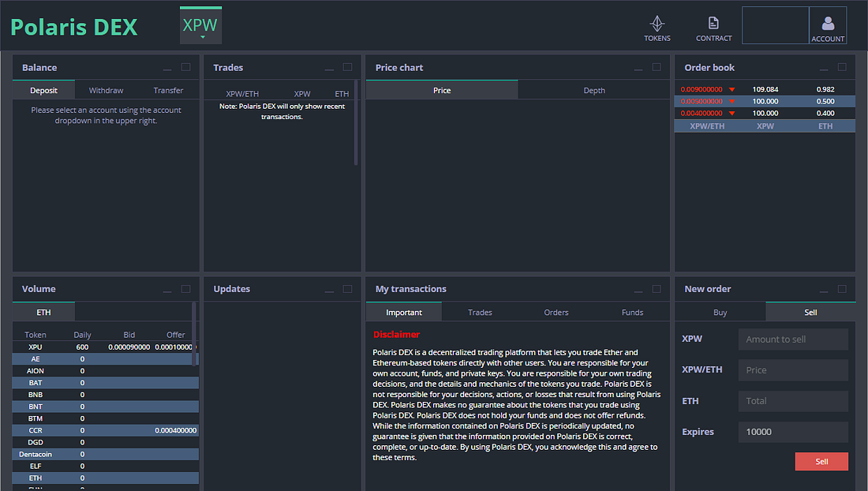The width and height of the screenshot is (868, 491).
Task: Select the Price chart tab
Action: (x=442, y=90)
